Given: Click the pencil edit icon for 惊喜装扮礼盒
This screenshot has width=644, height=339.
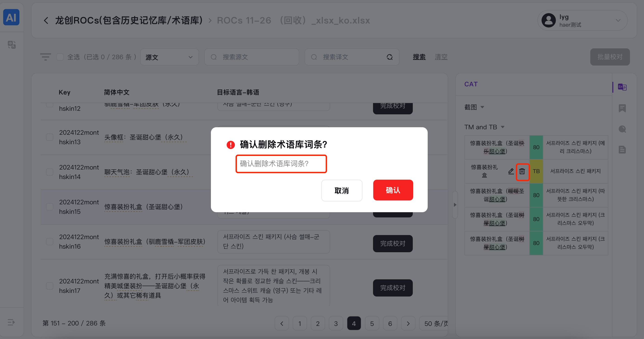Looking at the screenshot, I should [511, 171].
